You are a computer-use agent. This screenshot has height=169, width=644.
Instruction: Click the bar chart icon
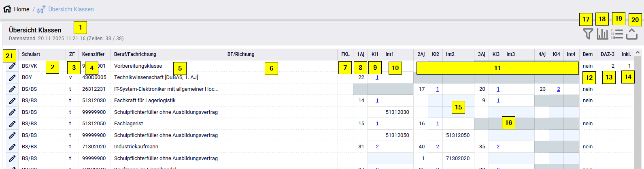(x=602, y=34)
